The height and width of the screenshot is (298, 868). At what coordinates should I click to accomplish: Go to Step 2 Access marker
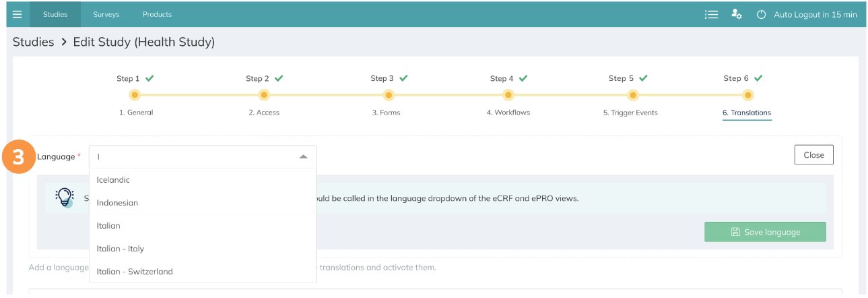(264, 95)
